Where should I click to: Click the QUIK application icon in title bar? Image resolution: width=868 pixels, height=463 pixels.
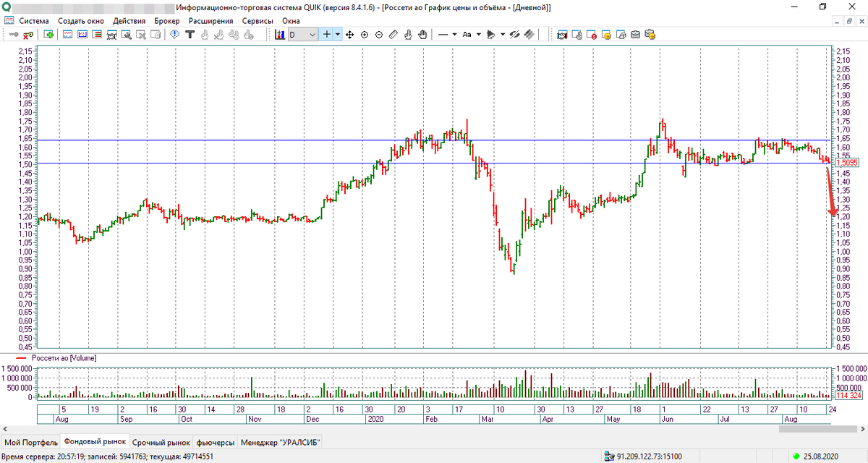coord(7,7)
